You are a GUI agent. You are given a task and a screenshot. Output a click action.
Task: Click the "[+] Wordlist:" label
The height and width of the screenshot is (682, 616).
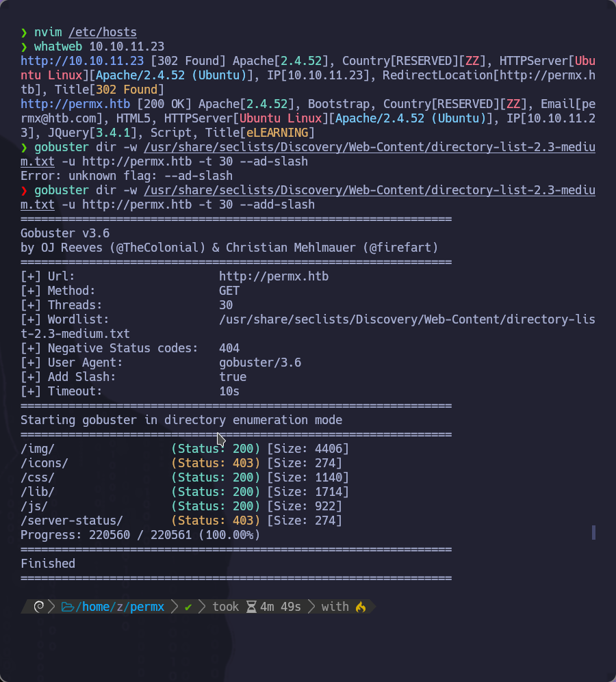tap(65, 319)
